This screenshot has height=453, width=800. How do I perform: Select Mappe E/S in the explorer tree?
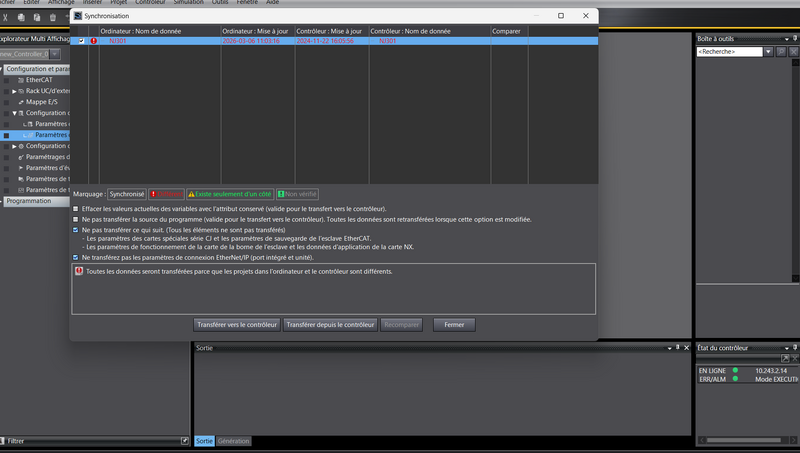(41, 102)
